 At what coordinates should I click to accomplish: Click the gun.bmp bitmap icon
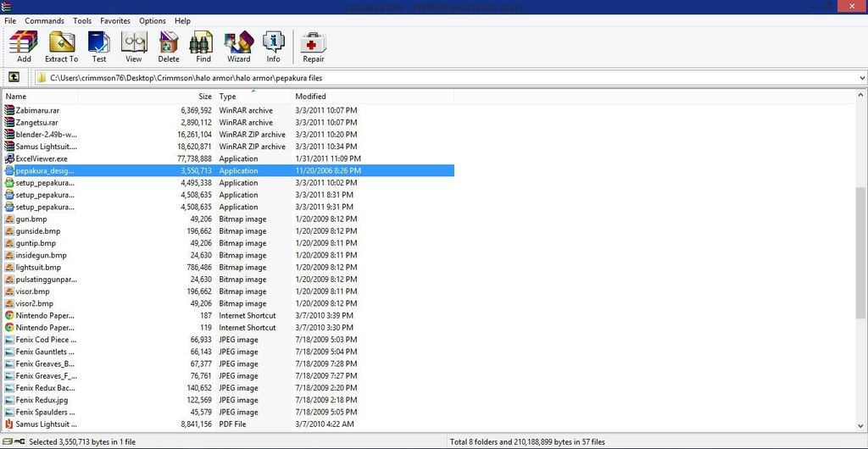8,219
